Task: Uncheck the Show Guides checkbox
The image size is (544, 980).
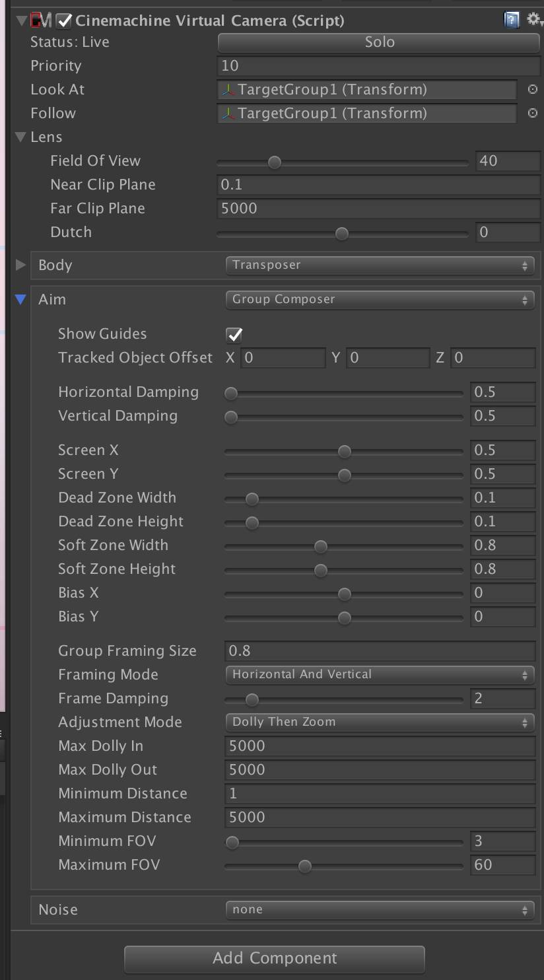Action: click(x=234, y=334)
